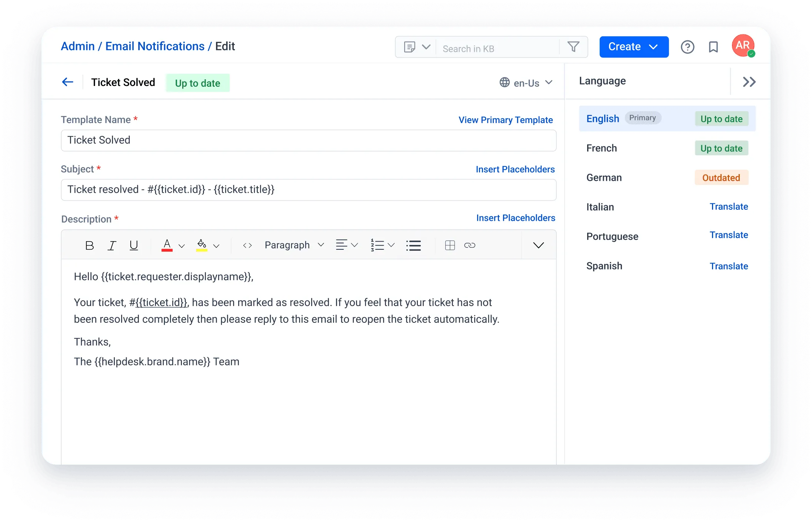This screenshot has width=812, height=521.
Task: Apply underline formatting
Action: [x=134, y=245]
